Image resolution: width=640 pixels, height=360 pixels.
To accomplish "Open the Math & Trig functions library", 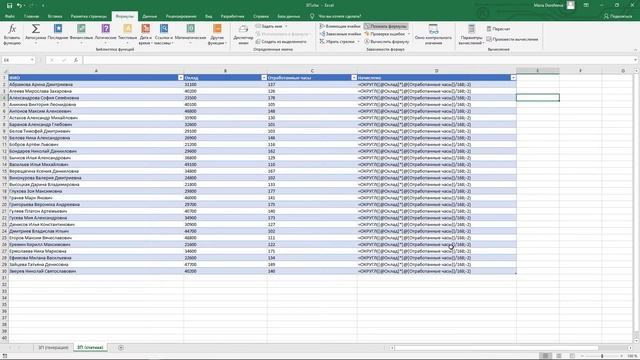I will tap(190, 34).
